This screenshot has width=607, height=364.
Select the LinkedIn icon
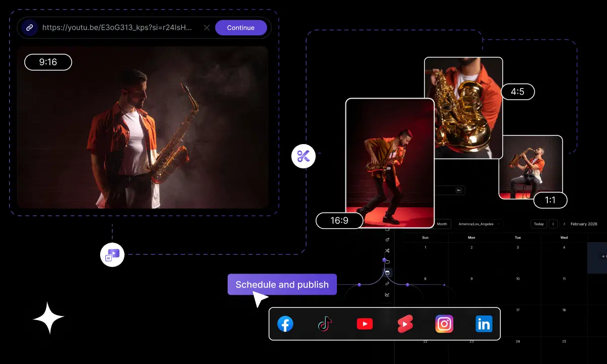pyautogui.click(x=484, y=324)
